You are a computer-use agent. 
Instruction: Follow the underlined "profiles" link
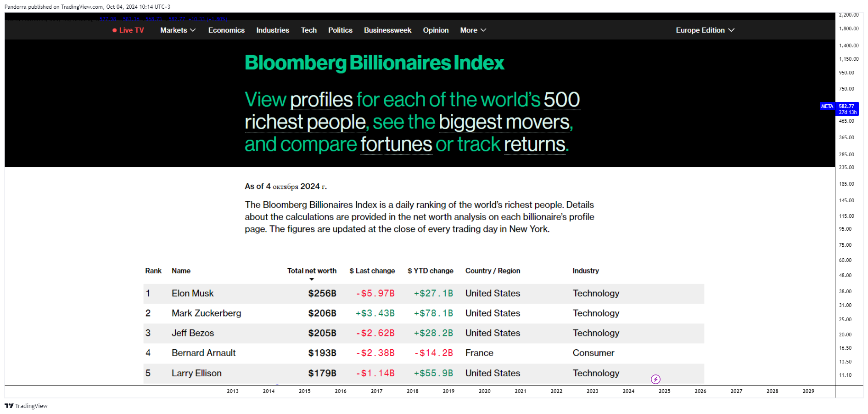click(x=321, y=100)
